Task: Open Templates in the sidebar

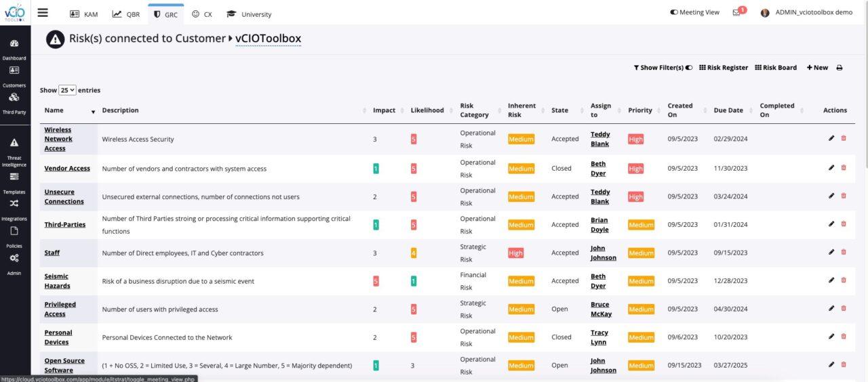Action: pos(14,183)
